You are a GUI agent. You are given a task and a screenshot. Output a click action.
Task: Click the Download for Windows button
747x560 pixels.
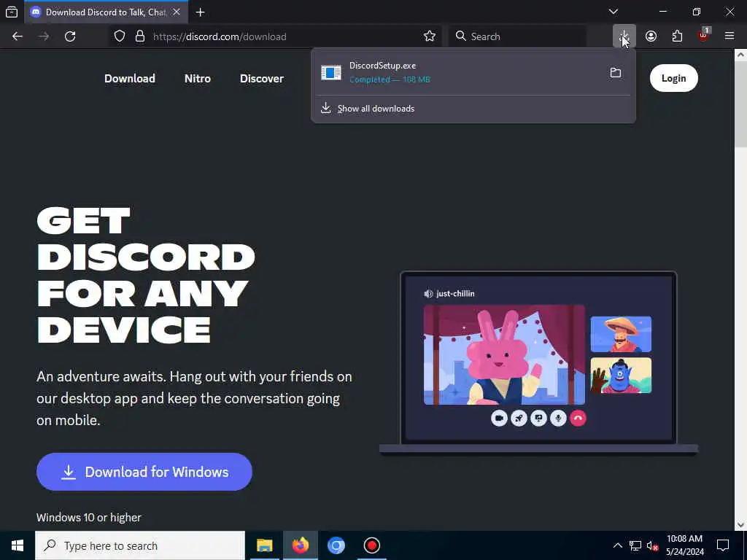click(144, 472)
